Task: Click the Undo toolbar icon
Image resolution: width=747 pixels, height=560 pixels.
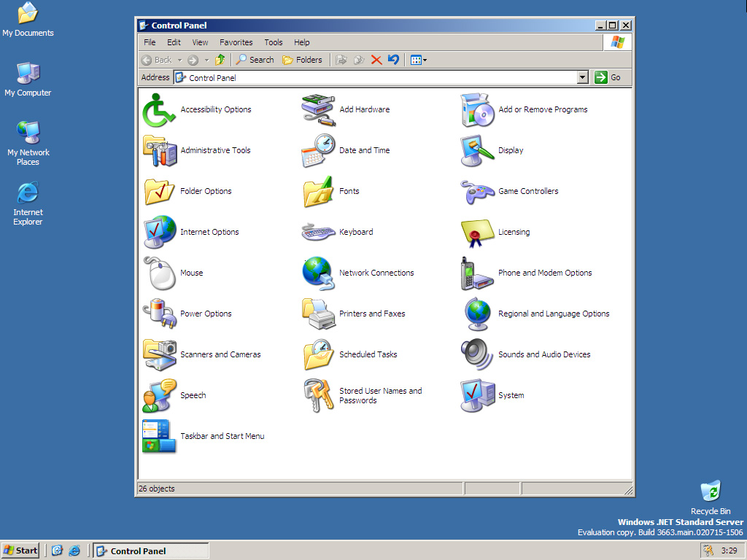Action: pyautogui.click(x=394, y=60)
